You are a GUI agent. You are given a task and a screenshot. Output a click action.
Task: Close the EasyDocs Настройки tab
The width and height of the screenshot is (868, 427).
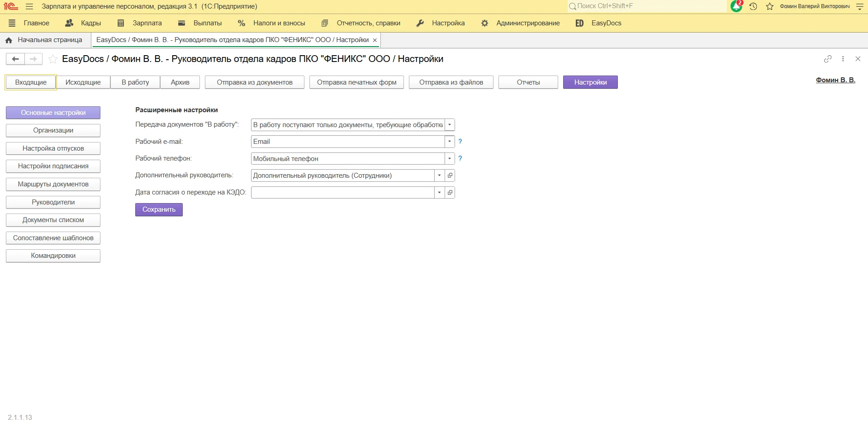click(375, 40)
